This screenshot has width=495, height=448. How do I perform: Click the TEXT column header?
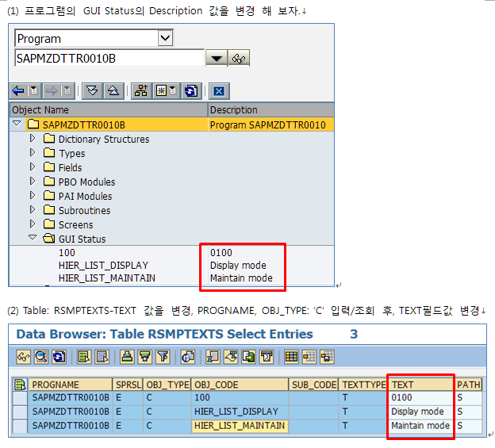(420, 385)
